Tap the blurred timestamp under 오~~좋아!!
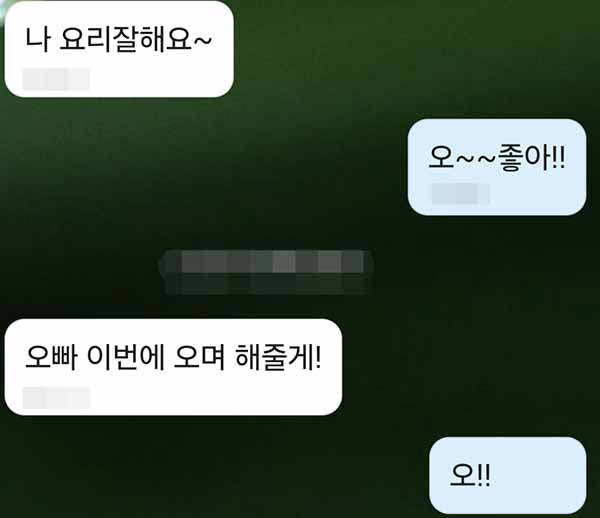 [x=460, y=194]
